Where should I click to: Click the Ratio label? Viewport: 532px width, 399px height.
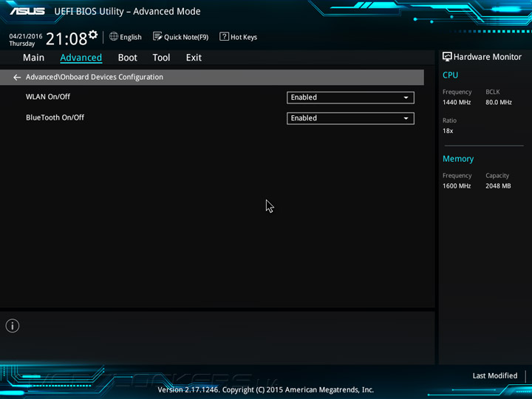click(x=449, y=120)
